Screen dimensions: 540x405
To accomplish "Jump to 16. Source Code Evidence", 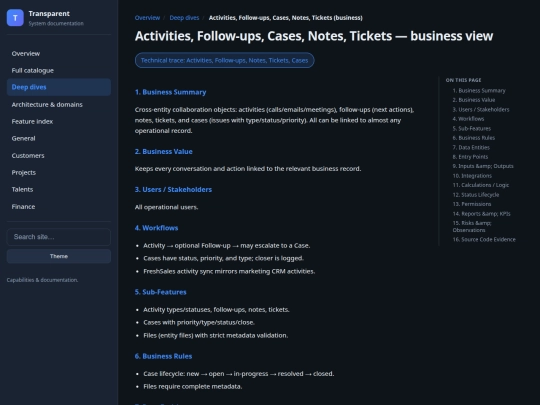I will [x=484, y=239].
